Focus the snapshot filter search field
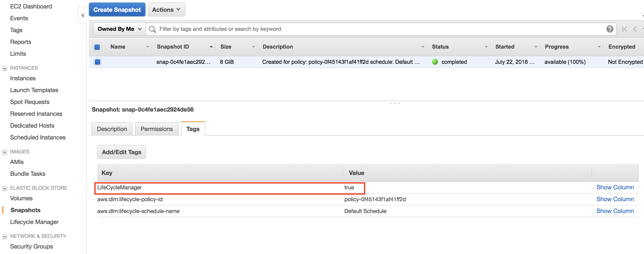644x254 pixels. 375,29
